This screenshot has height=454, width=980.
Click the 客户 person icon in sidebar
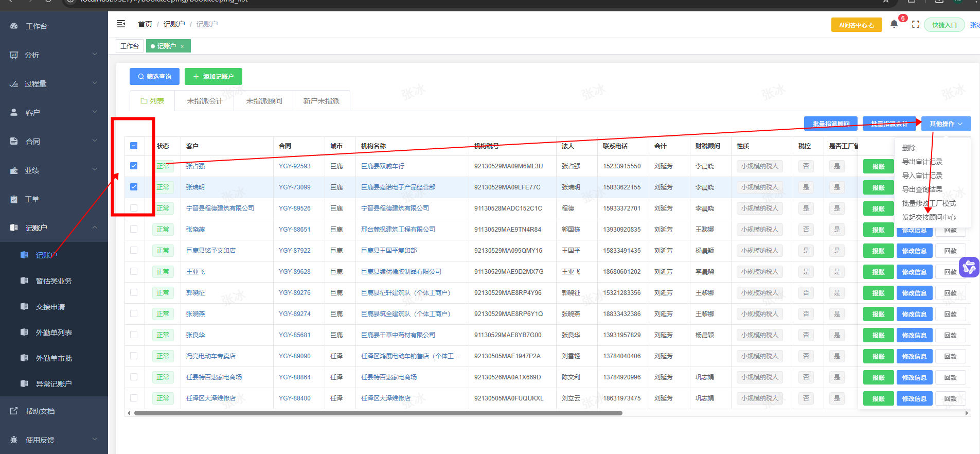point(14,112)
